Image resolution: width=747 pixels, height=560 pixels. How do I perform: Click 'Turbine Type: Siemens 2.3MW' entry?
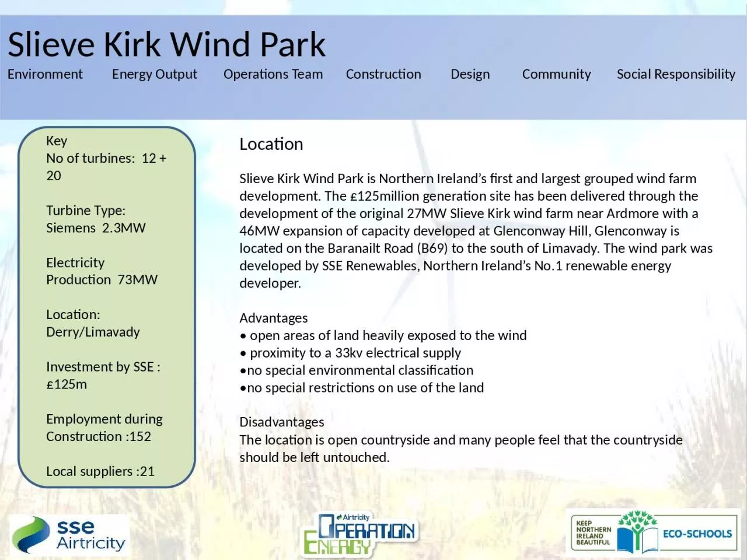point(96,219)
